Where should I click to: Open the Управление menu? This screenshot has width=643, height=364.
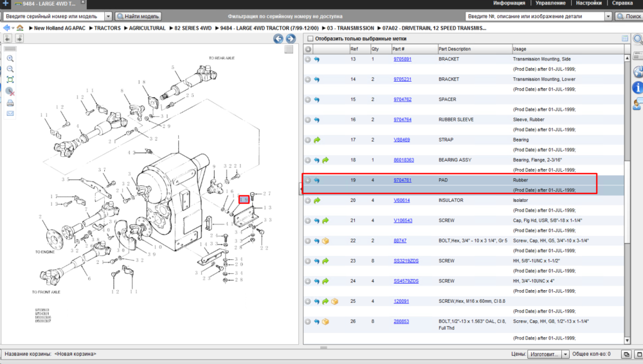(x=550, y=3)
